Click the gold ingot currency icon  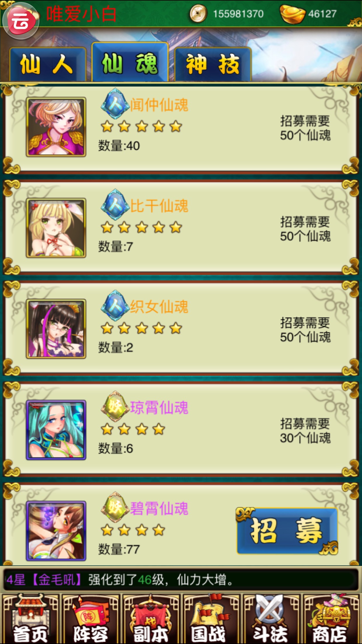292,14
